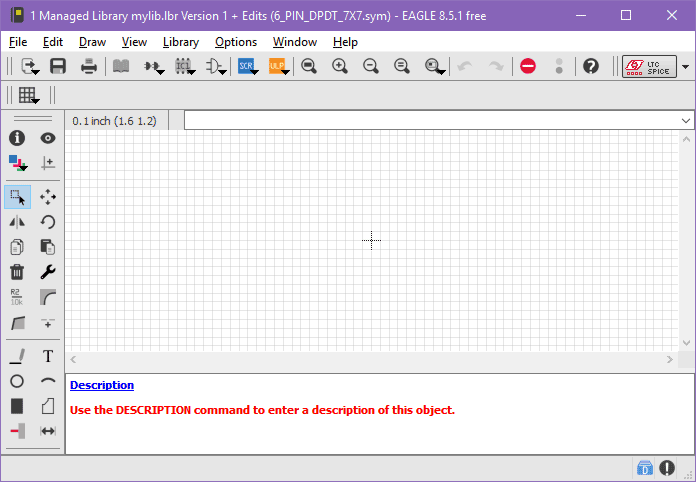Open the Library menu

coord(180,42)
